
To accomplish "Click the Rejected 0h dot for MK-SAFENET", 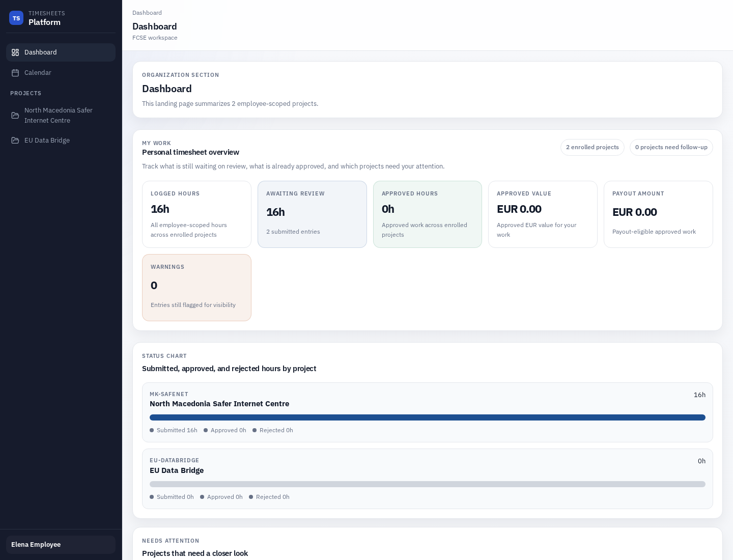I will pos(255,430).
